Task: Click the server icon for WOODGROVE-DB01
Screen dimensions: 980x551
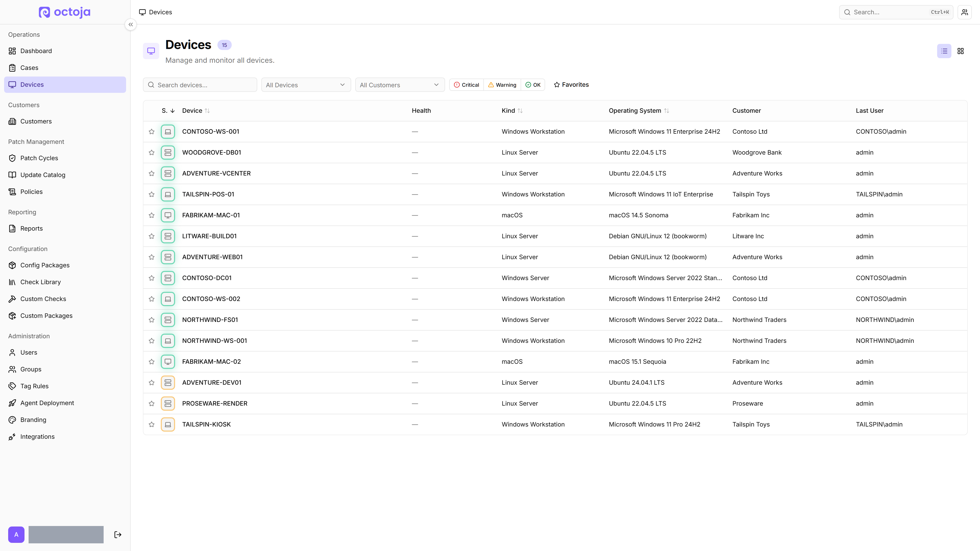Action: pyautogui.click(x=168, y=153)
